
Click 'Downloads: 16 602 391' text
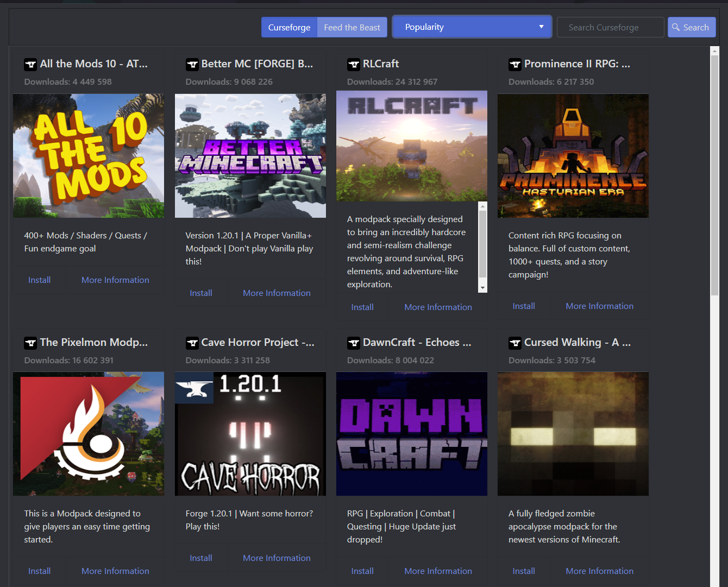(x=69, y=361)
